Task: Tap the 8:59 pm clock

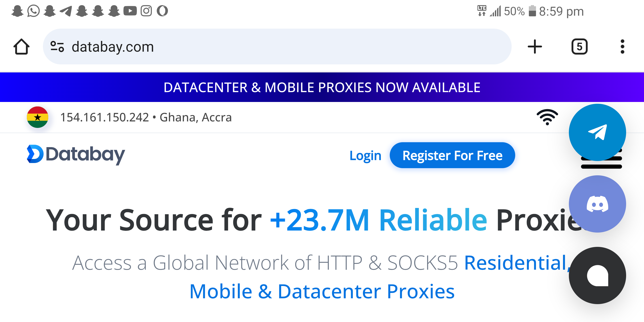Action: pyautogui.click(x=561, y=11)
